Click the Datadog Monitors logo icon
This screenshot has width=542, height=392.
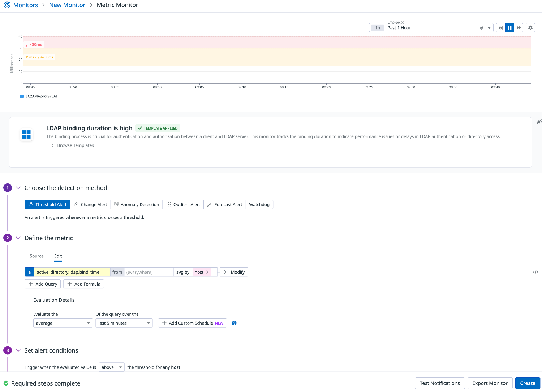[7, 5]
